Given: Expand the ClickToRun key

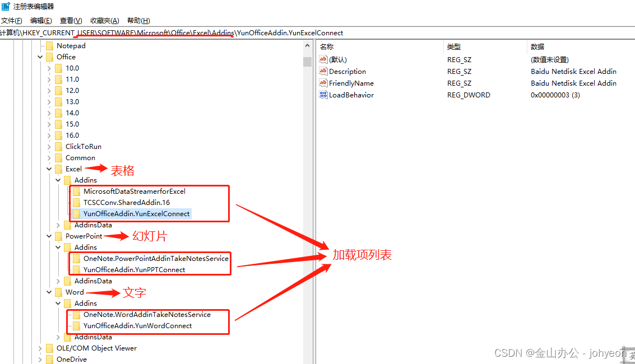Looking at the screenshot, I should point(49,147).
